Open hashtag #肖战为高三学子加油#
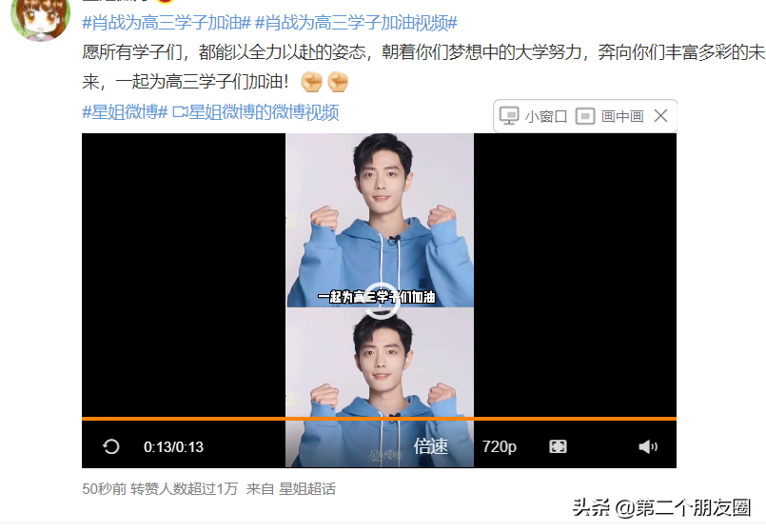The height and width of the screenshot is (532, 766). (x=167, y=23)
